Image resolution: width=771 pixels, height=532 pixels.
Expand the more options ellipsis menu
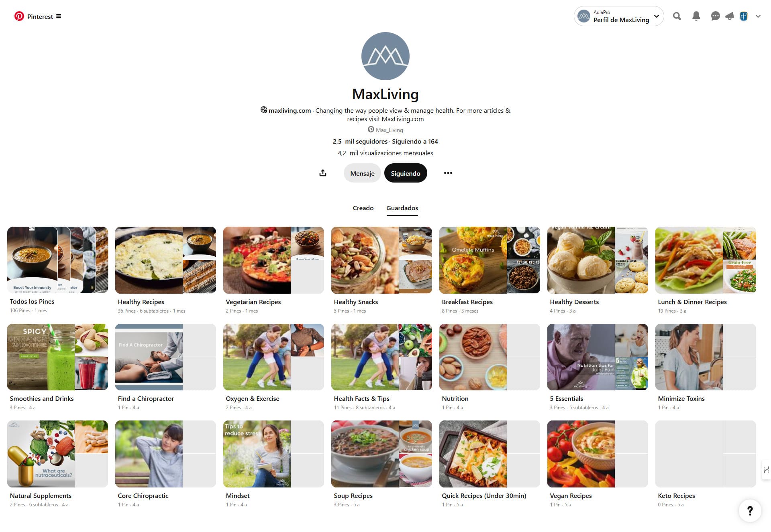point(448,173)
